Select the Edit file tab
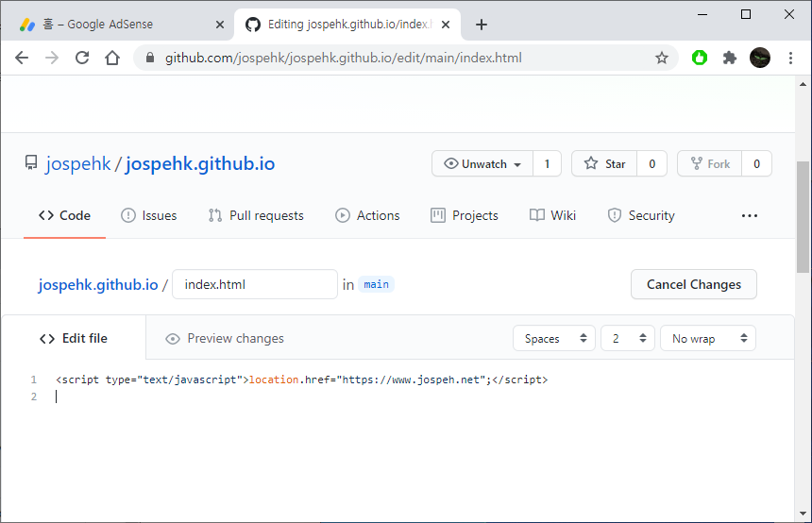This screenshot has width=812, height=523. point(74,338)
